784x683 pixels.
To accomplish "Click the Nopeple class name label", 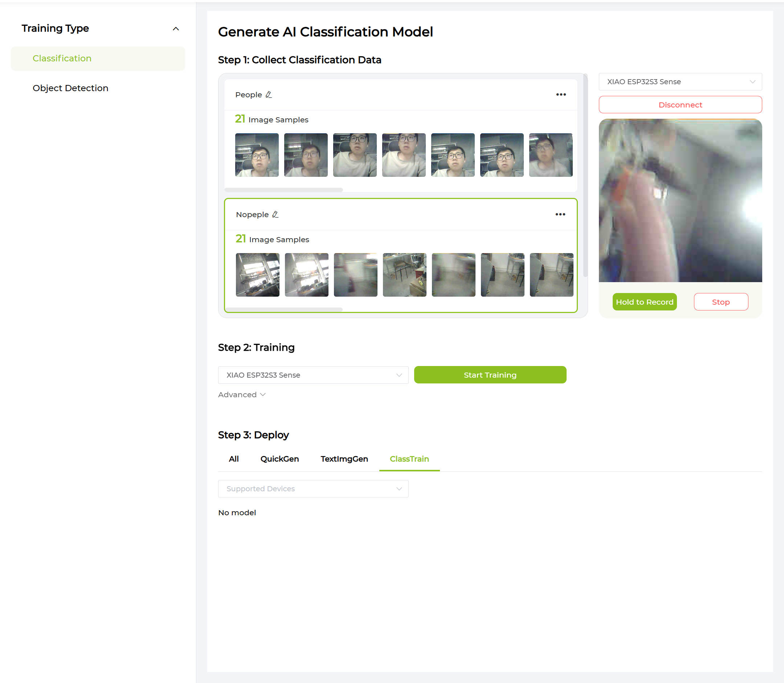I will pyautogui.click(x=252, y=215).
